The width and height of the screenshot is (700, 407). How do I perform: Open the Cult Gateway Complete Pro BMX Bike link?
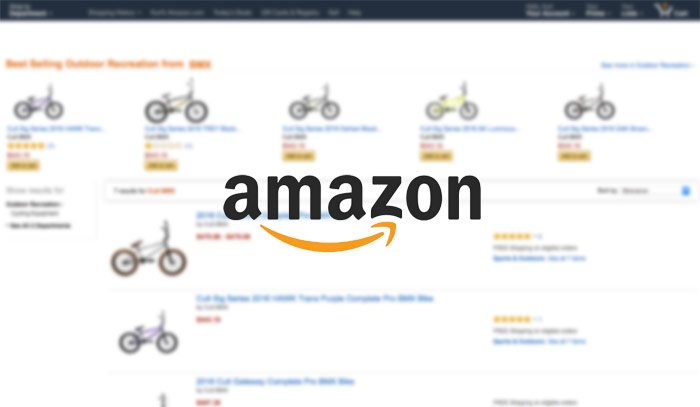275,382
